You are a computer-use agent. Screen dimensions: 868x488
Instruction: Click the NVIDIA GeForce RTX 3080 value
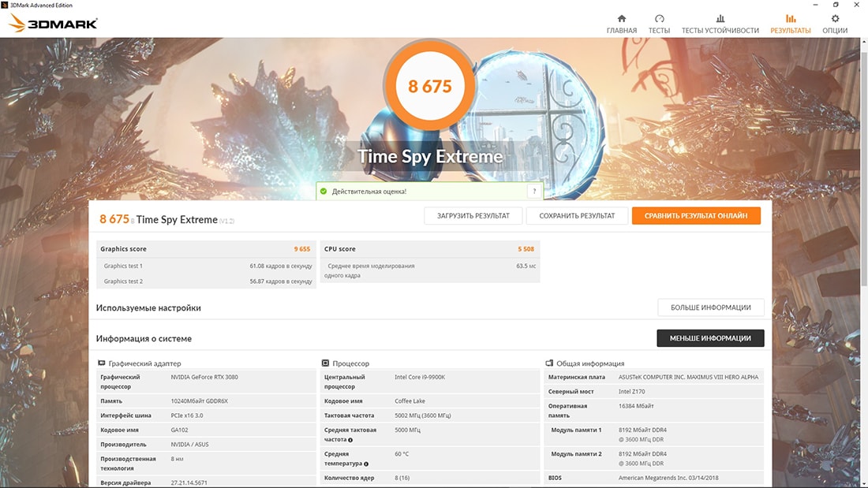pos(204,378)
